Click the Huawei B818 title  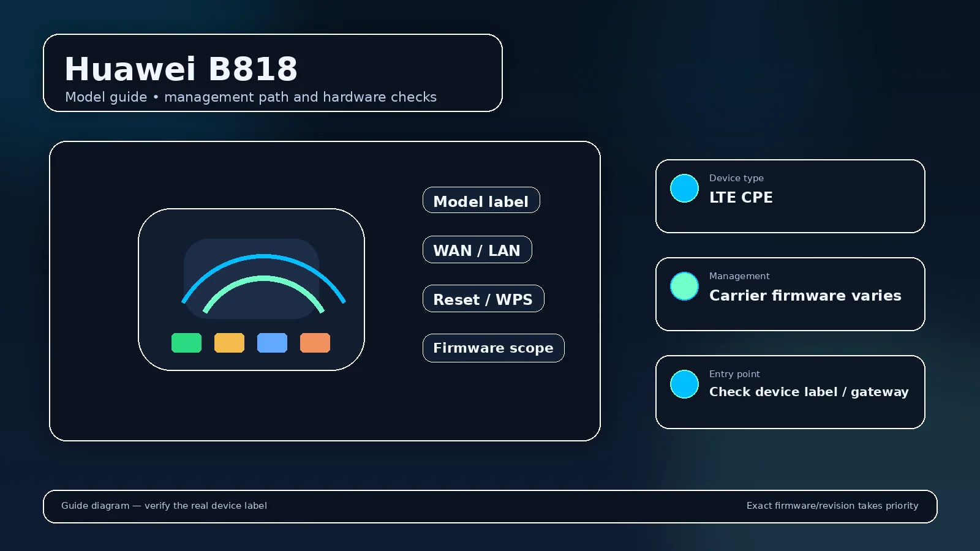coord(181,69)
